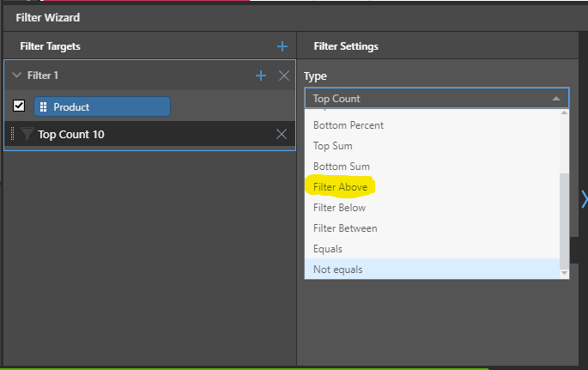Viewport: 588px width, 370px height.
Task: Select the Top Count 10 filter row
Action: (149, 134)
